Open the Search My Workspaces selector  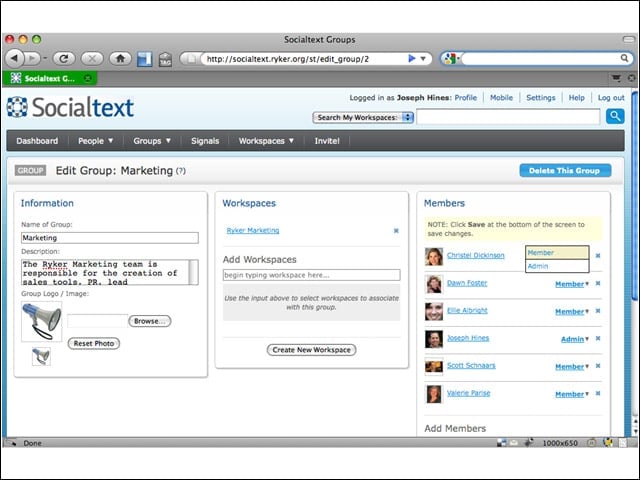pyautogui.click(x=363, y=118)
